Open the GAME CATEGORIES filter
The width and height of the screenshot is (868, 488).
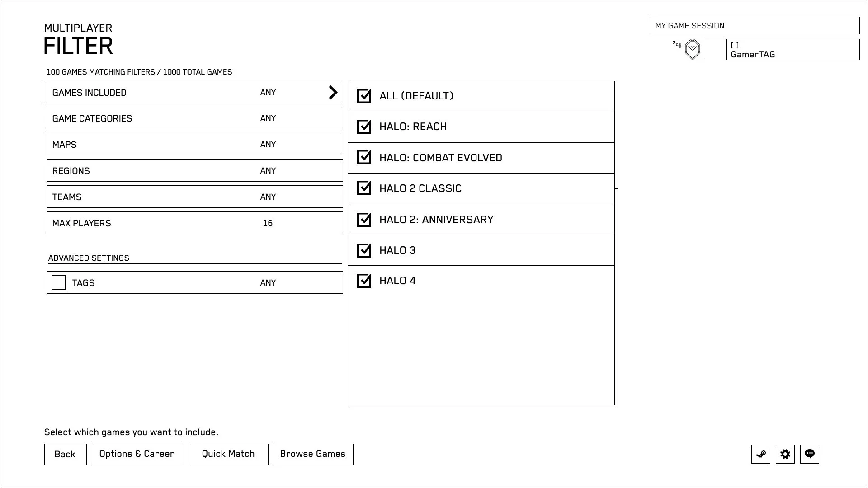(x=195, y=118)
